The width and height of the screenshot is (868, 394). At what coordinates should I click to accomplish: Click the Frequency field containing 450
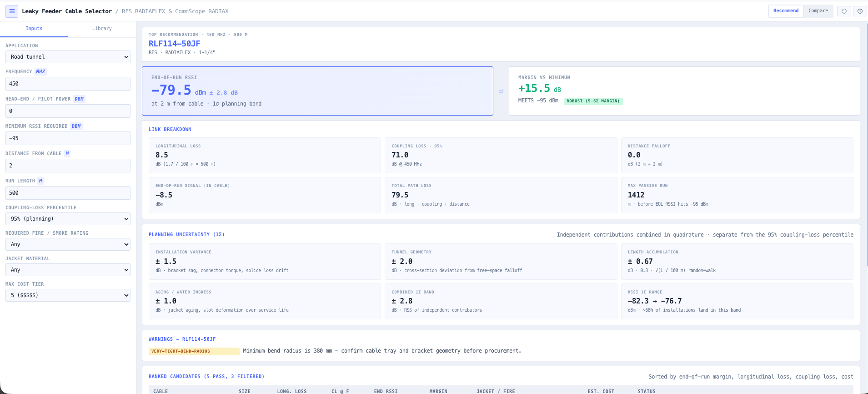coord(68,84)
